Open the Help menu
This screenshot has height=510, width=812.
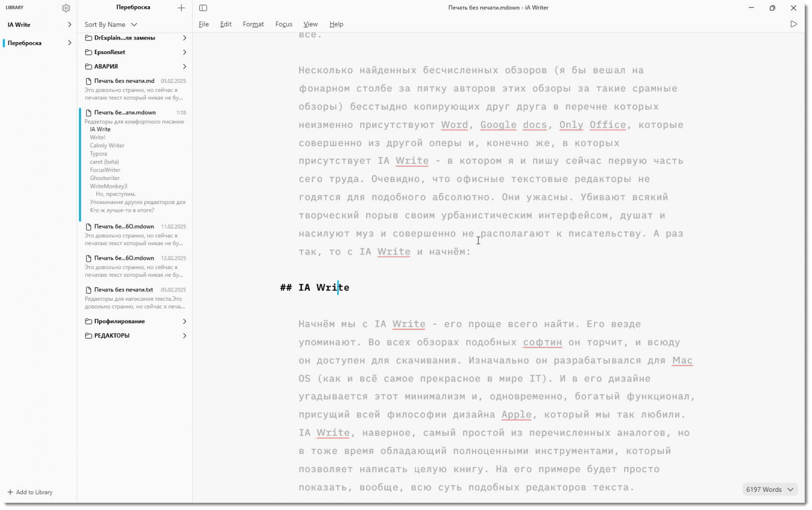click(x=336, y=24)
